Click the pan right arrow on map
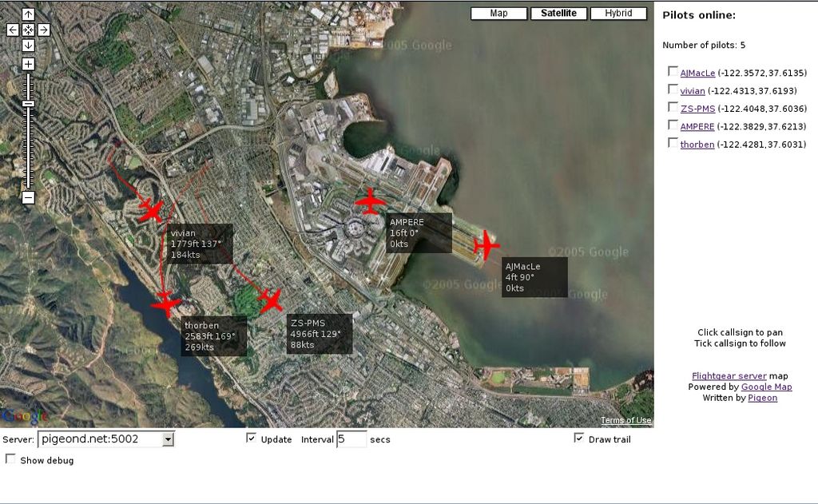Viewport: 818px width, 504px height. [x=44, y=30]
